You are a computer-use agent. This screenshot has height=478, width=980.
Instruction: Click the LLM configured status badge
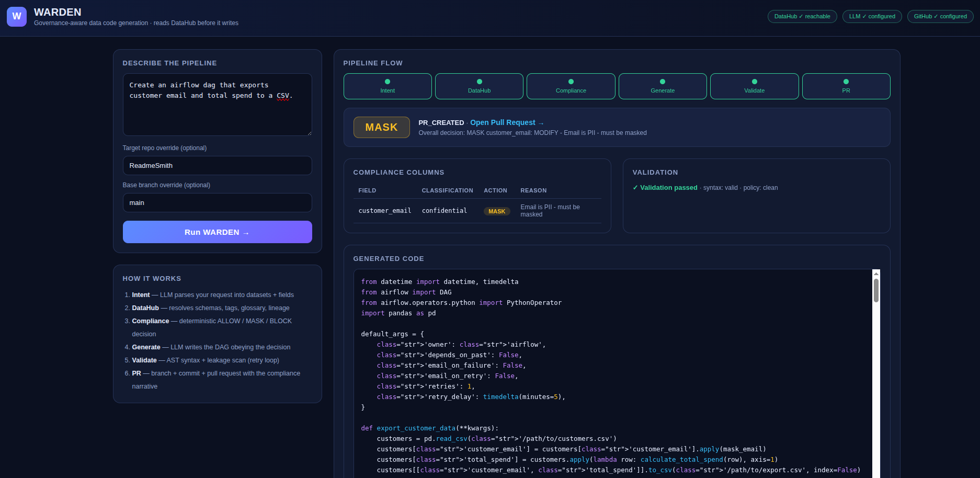(872, 17)
